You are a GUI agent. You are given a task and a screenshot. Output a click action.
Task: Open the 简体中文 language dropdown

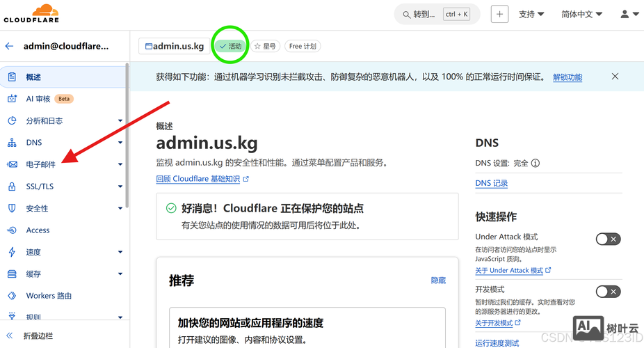click(581, 14)
